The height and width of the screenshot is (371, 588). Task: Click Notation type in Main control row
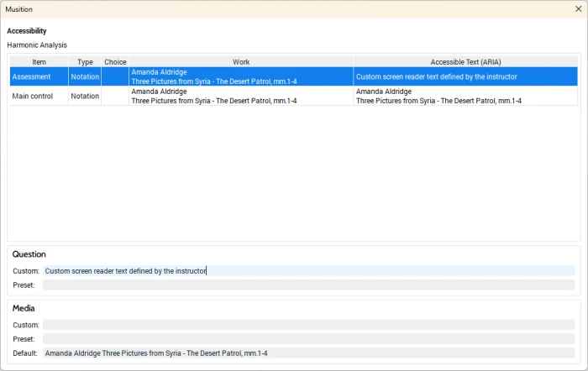85,96
